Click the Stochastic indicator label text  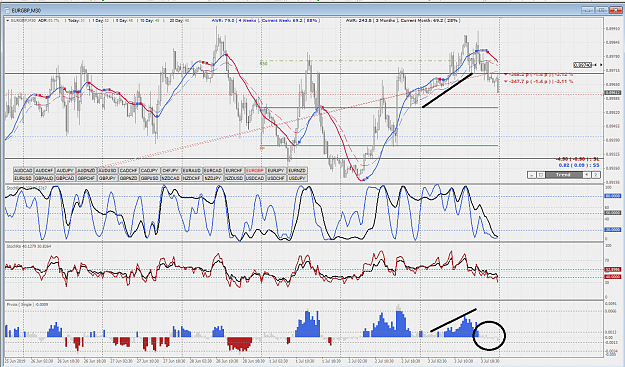click(27, 188)
